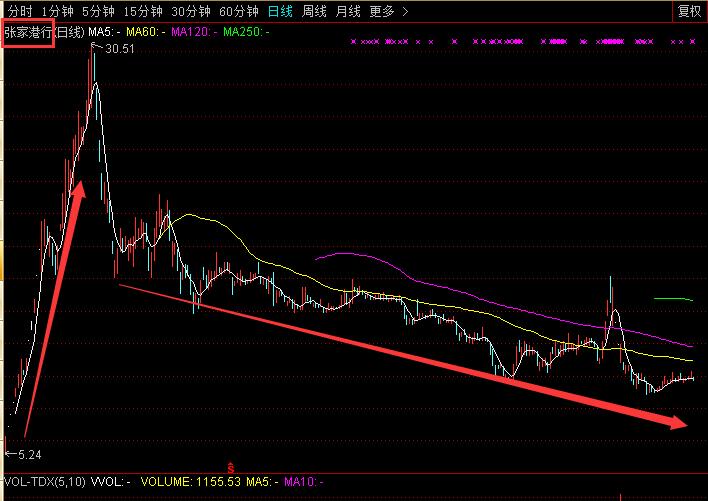Switch to the 分时 intraday tab
The height and width of the screenshot is (501, 708).
19,12
